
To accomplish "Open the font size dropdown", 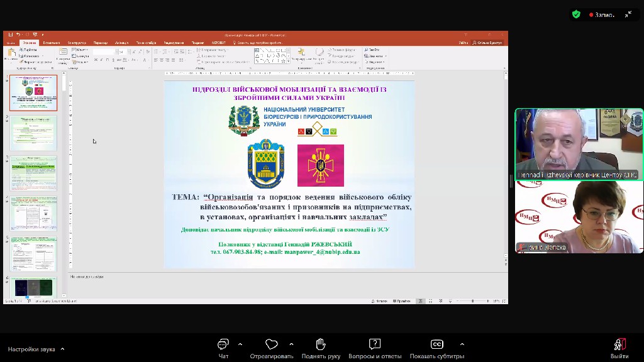I will (x=129, y=52).
